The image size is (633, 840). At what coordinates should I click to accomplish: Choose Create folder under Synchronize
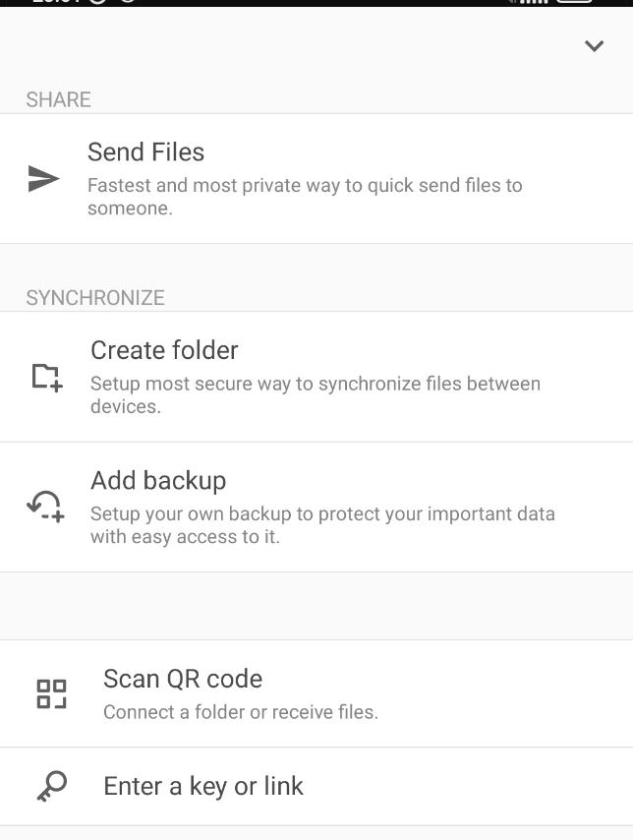click(x=316, y=377)
